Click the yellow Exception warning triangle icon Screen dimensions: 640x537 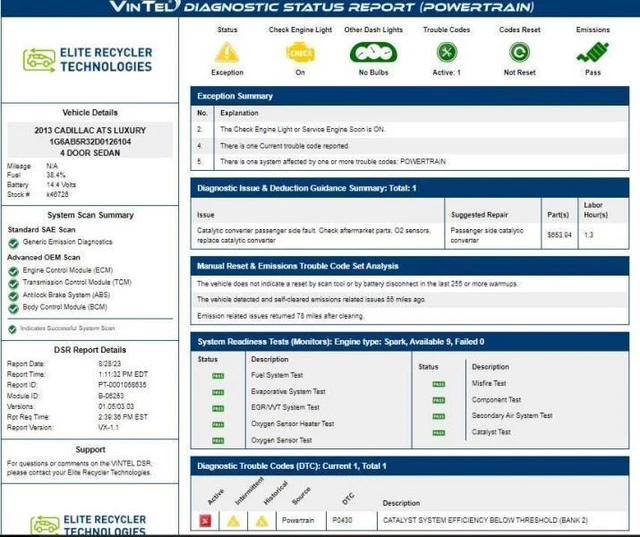(227, 53)
